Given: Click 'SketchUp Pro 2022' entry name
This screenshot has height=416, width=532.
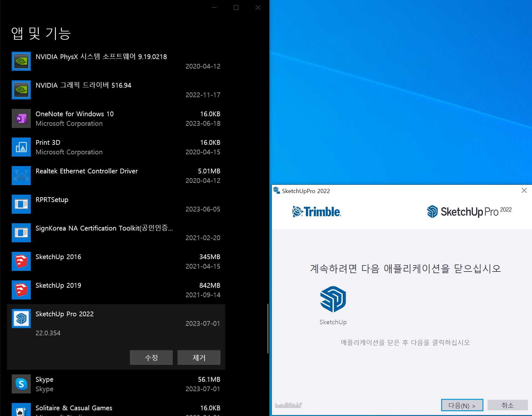Looking at the screenshot, I should tap(64, 314).
